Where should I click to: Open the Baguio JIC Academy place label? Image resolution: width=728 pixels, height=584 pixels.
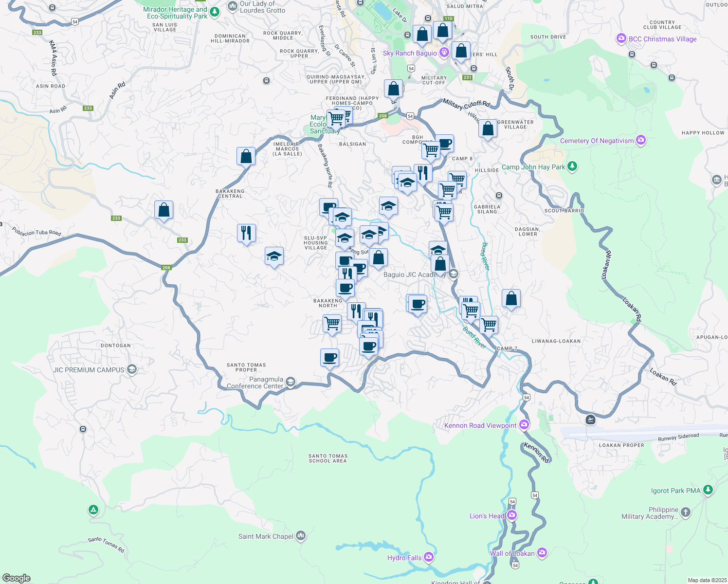point(414,274)
